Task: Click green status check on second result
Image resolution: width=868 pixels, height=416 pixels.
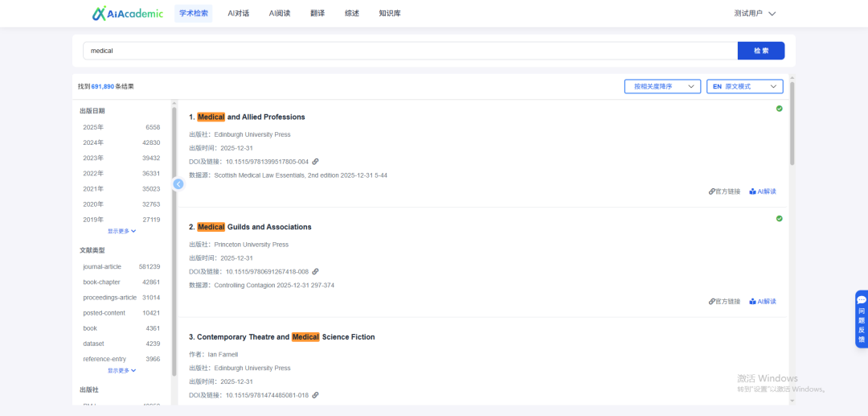Action: [x=779, y=219]
